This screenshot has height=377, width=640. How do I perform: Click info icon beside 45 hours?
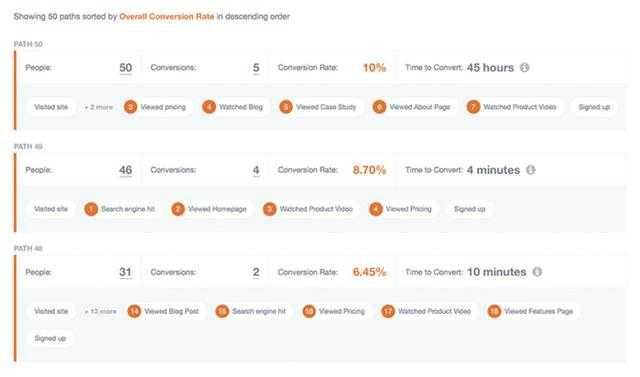(x=524, y=68)
